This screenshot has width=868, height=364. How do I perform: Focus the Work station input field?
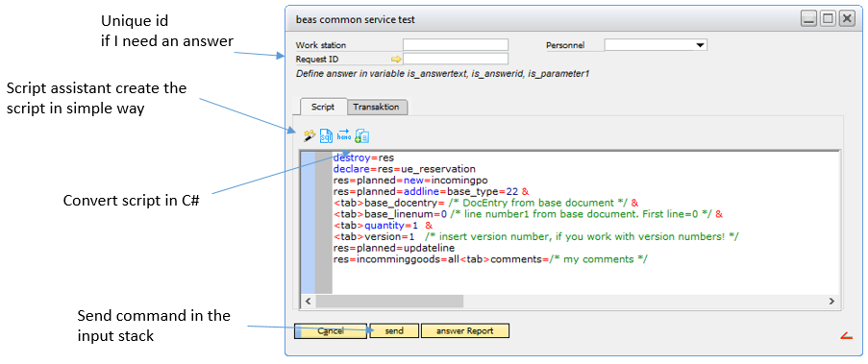pos(455,45)
